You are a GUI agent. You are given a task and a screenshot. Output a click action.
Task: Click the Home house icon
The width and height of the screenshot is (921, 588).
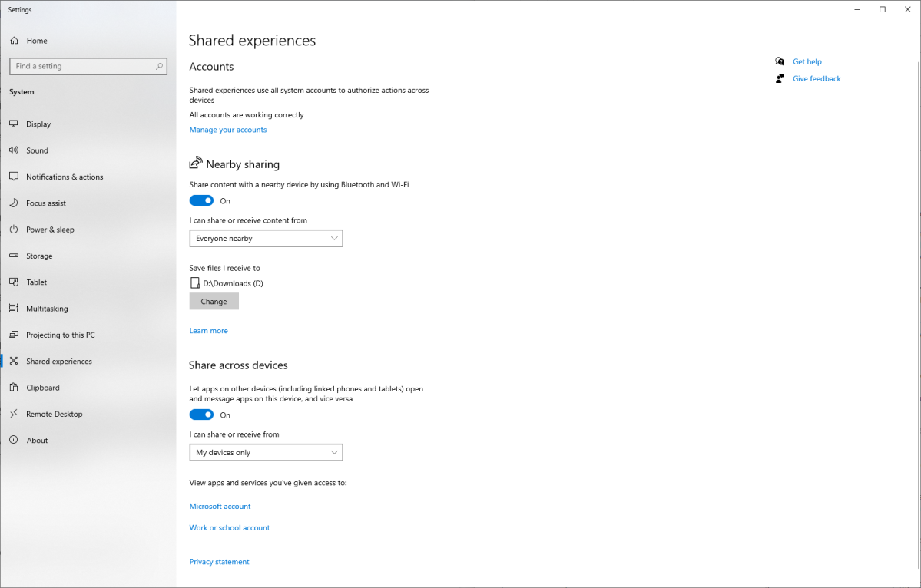[x=14, y=41]
